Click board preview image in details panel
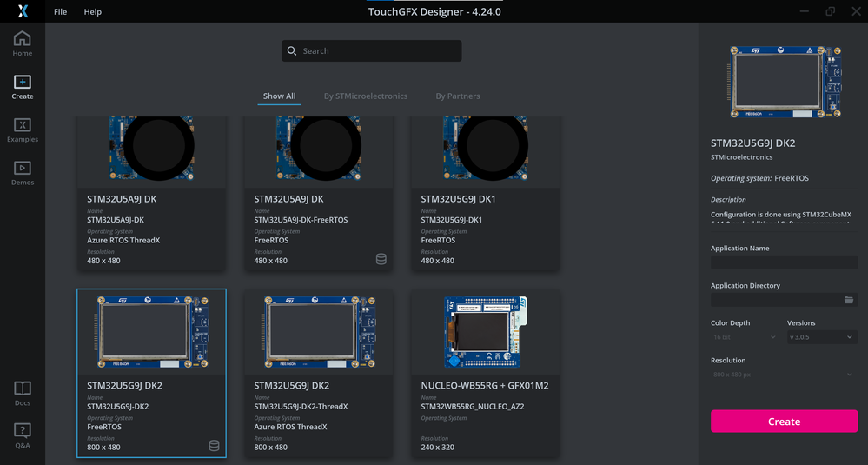This screenshot has height=465, width=868. (786, 82)
